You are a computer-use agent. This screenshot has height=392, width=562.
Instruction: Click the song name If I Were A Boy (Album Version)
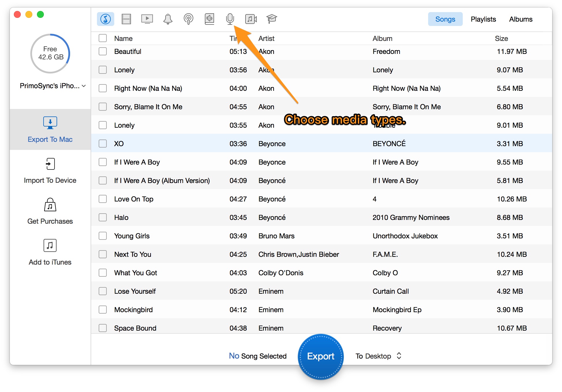pos(162,180)
